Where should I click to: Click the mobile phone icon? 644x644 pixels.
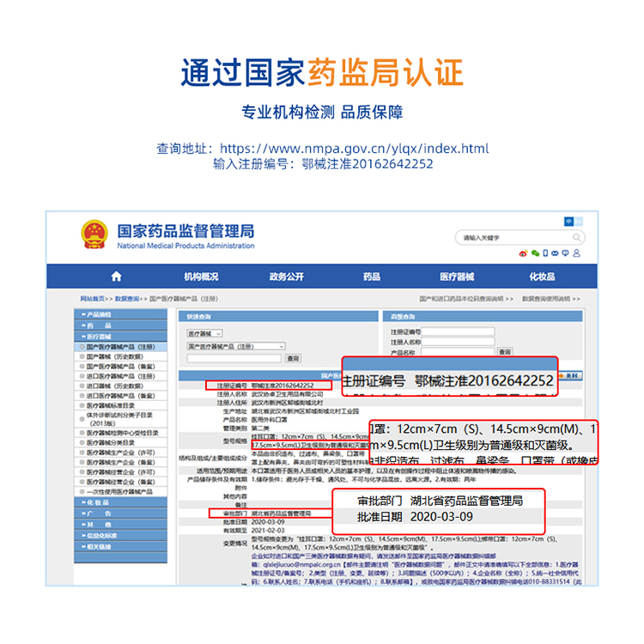[x=546, y=253]
